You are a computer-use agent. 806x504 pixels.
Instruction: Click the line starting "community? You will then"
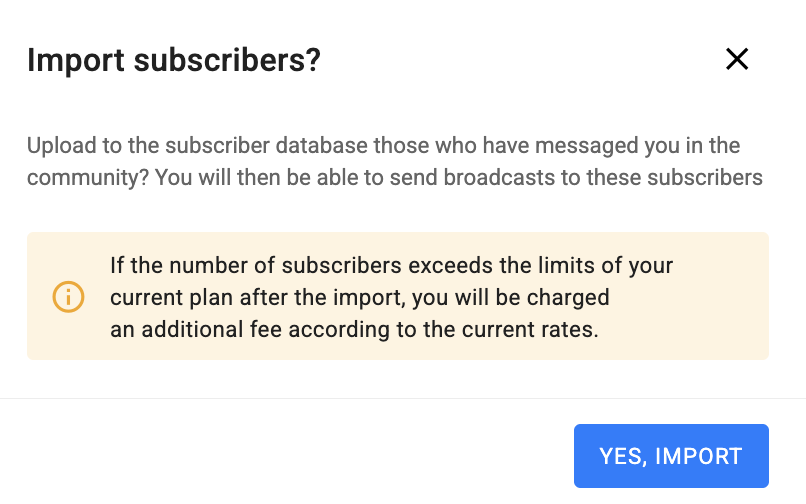pos(394,179)
